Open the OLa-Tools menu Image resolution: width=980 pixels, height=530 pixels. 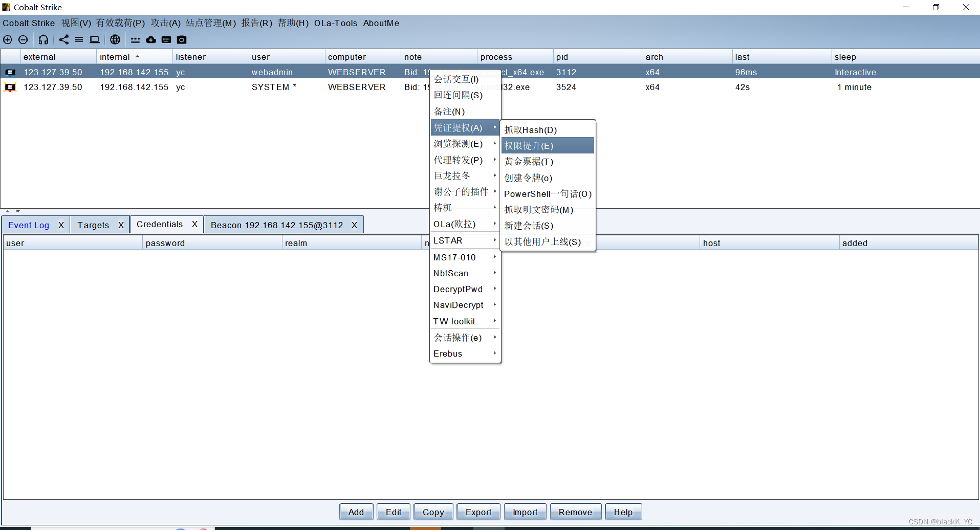pyautogui.click(x=336, y=23)
